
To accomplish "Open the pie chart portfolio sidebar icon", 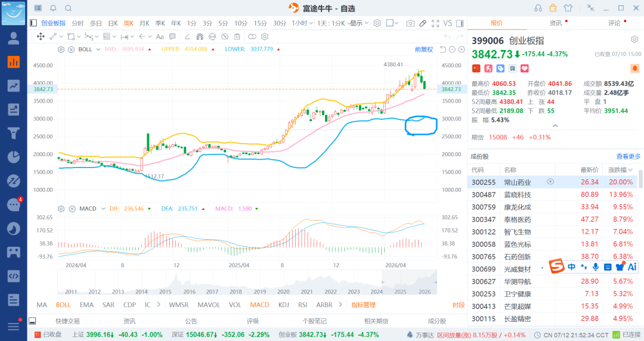I will [14, 157].
